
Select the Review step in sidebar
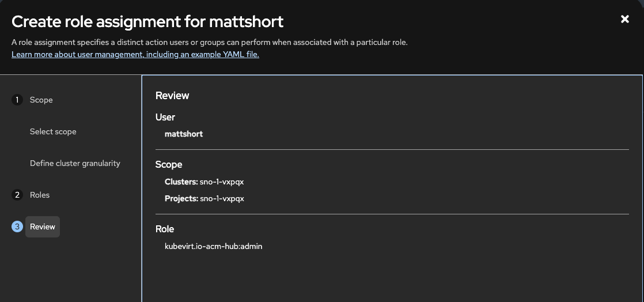[x=43, y=226]
